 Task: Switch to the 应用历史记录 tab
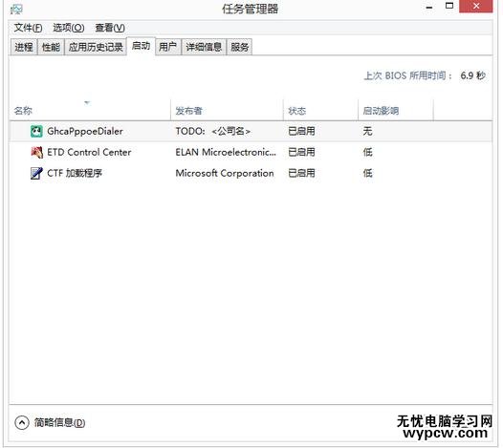click(96, 47)
